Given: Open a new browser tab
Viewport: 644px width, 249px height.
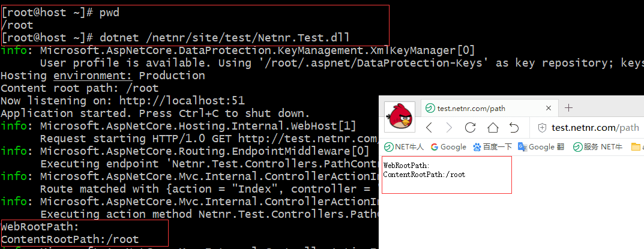Looking at the screenshot, I should (x=569, y=108).
